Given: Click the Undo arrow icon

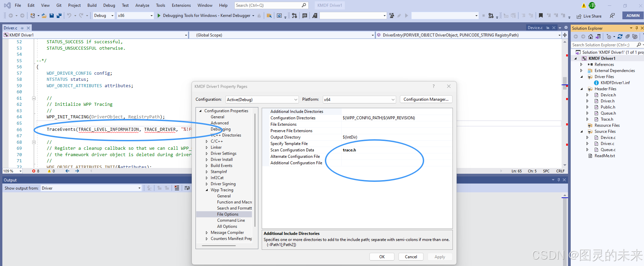Looking at the screenshot, I should (x=69, y=16).
